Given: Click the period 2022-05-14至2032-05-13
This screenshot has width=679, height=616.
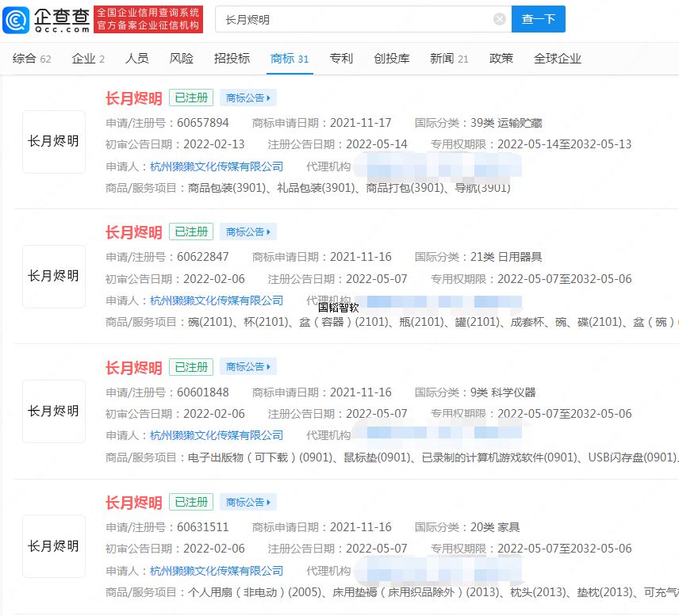Looking at the screenshot, I should 565,144.
